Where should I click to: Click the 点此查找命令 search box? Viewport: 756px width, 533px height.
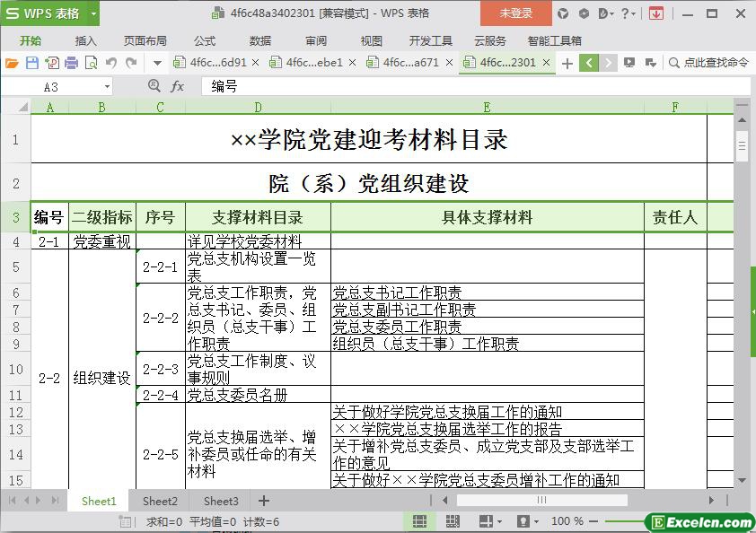pos(709,63)
